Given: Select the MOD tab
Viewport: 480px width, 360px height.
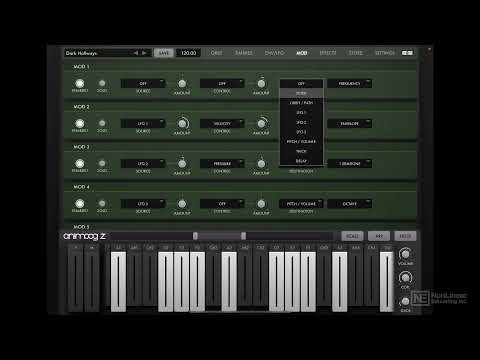Looking at the screenshot, I should coord(302,53).
